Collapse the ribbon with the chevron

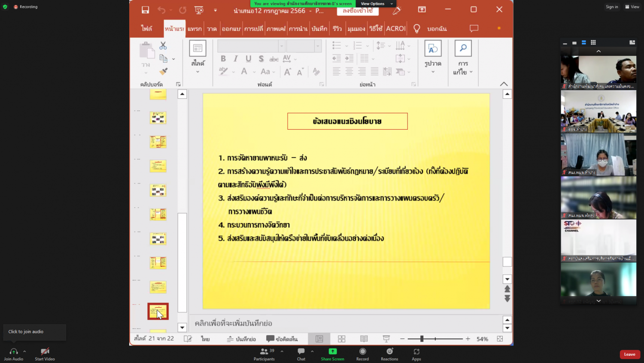[x=504, y=84]
